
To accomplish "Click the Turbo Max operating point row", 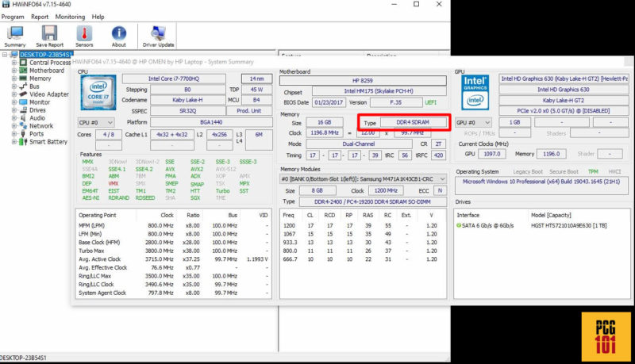I will click(x=173, y=251).
